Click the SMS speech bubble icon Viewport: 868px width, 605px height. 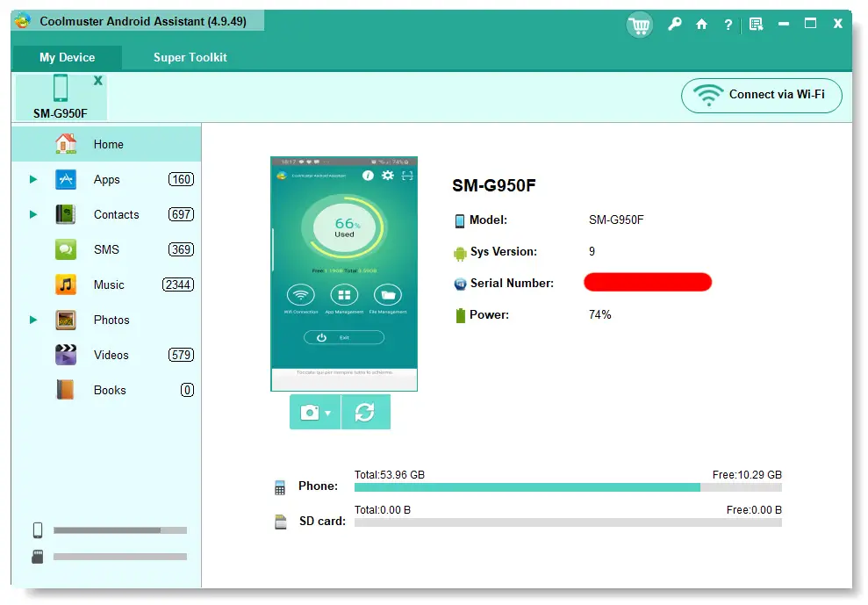point(66,249)
